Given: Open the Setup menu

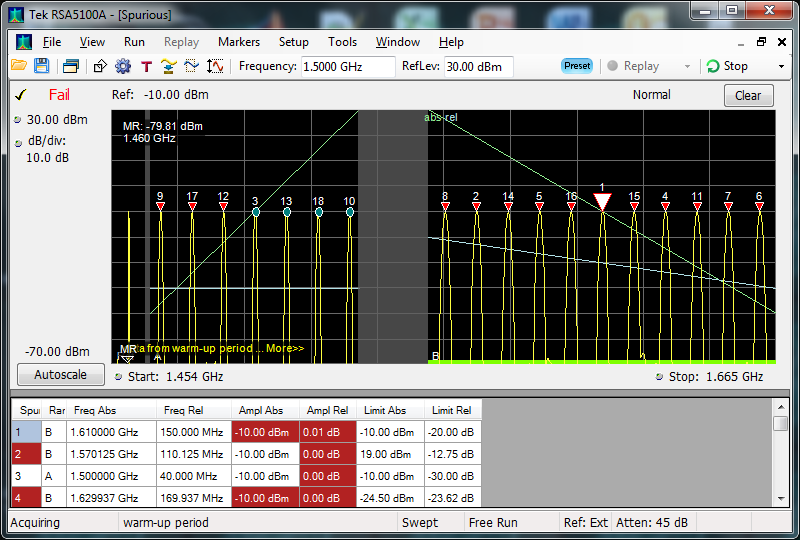Looking at the screenshot, I should click(x=293, y=42).
